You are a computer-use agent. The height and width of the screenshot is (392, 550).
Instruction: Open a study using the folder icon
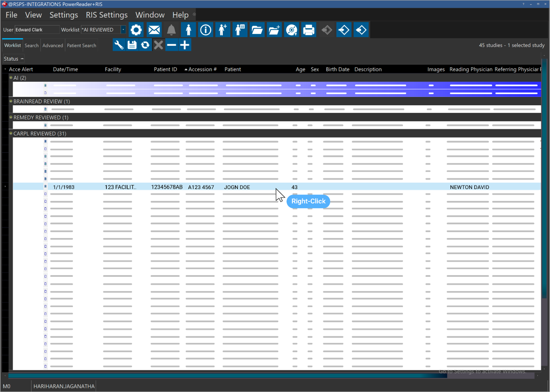click(x=257, y=29)
